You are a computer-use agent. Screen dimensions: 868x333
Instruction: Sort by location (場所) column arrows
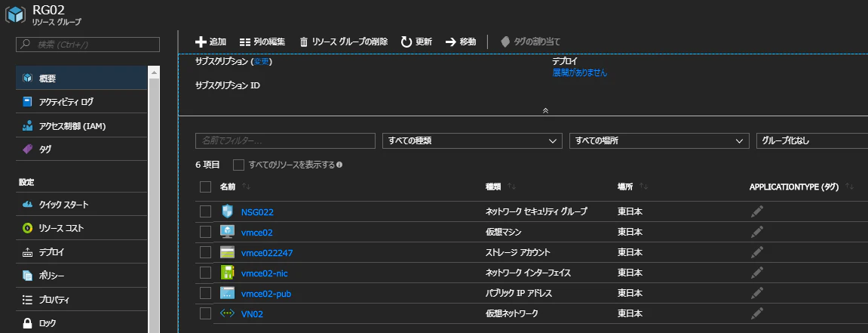click(643, 187)
